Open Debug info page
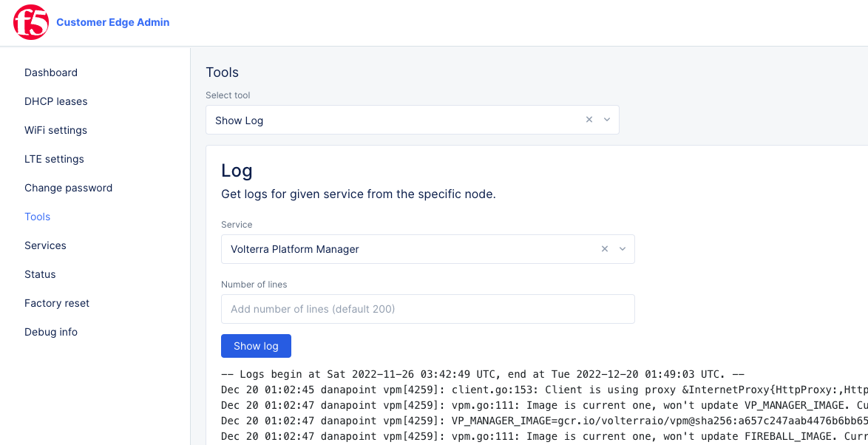Image resolution: width=868 pixels, height=445 pixels. pos(51,332)
